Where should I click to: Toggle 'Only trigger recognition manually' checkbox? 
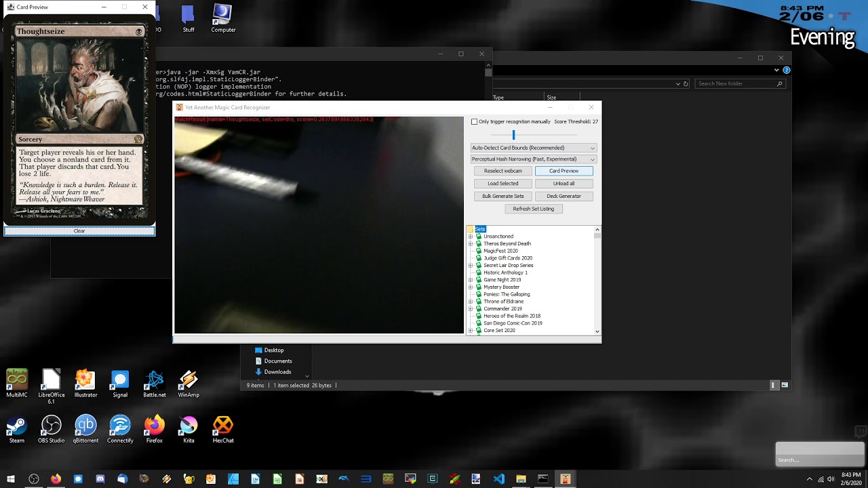[475, 122]
